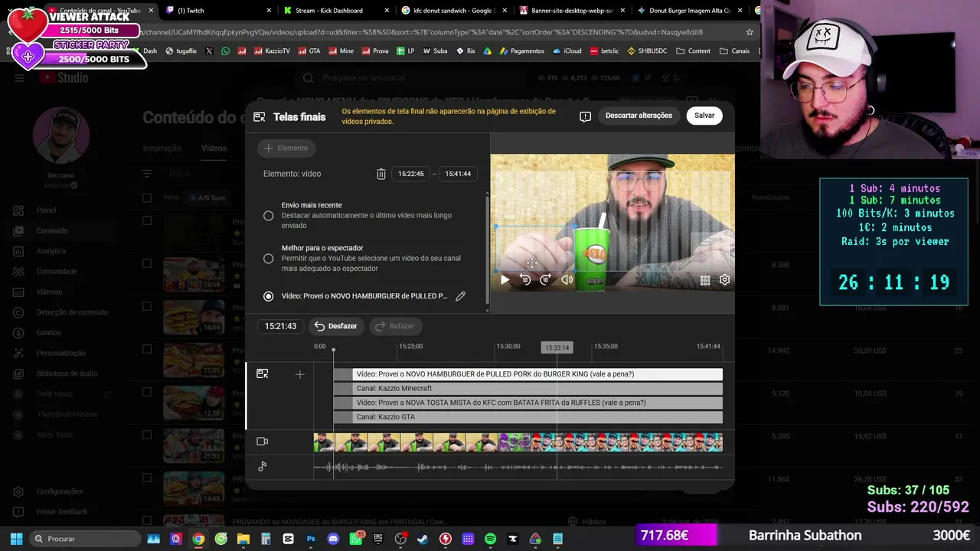Click the audio track music note icon

click(x=263, y=466)
